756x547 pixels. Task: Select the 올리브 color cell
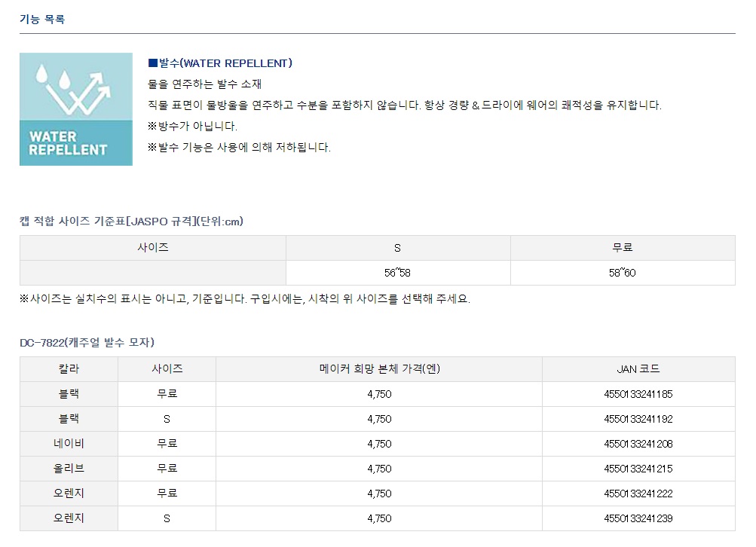69,469
